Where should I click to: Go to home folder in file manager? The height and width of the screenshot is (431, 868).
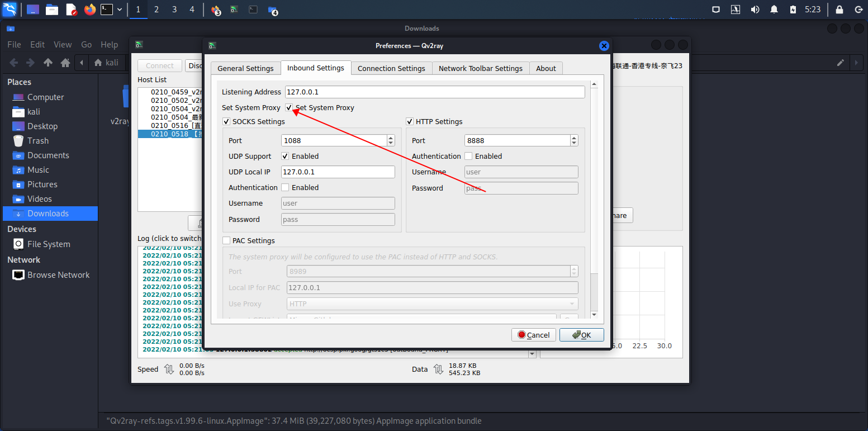click(x=65, y=63)
